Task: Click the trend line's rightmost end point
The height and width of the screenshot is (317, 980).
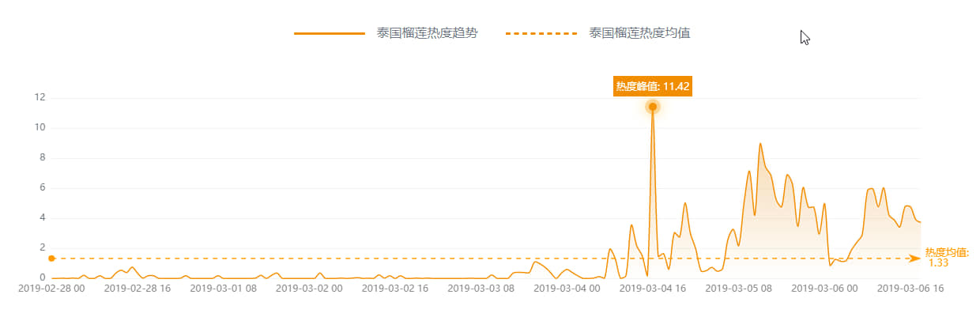Action: coord(921,222)
